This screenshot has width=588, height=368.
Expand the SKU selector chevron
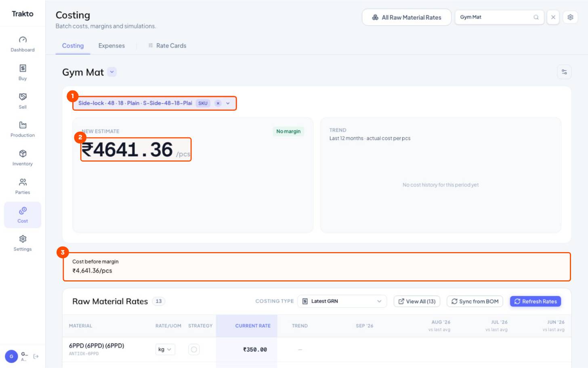(228, 103)
